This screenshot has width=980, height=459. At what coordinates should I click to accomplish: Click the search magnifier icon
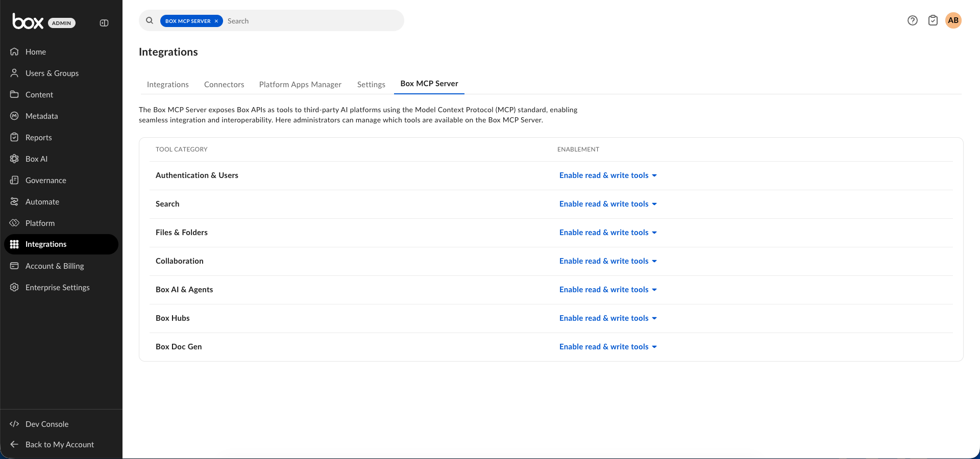[150, 20]
